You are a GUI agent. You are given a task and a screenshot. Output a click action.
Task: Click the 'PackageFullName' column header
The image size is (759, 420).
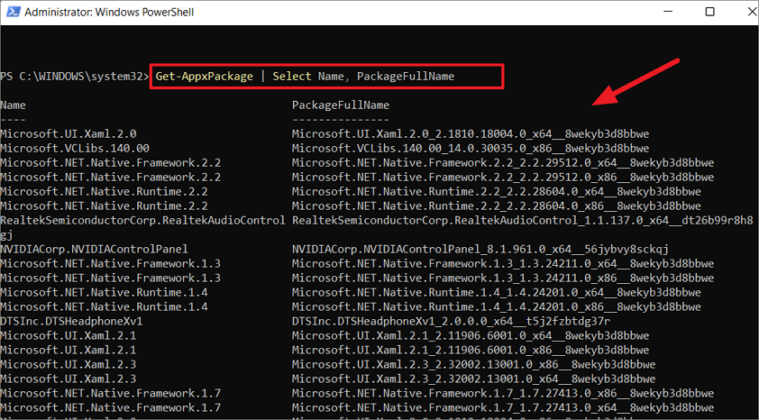[341, 105]
